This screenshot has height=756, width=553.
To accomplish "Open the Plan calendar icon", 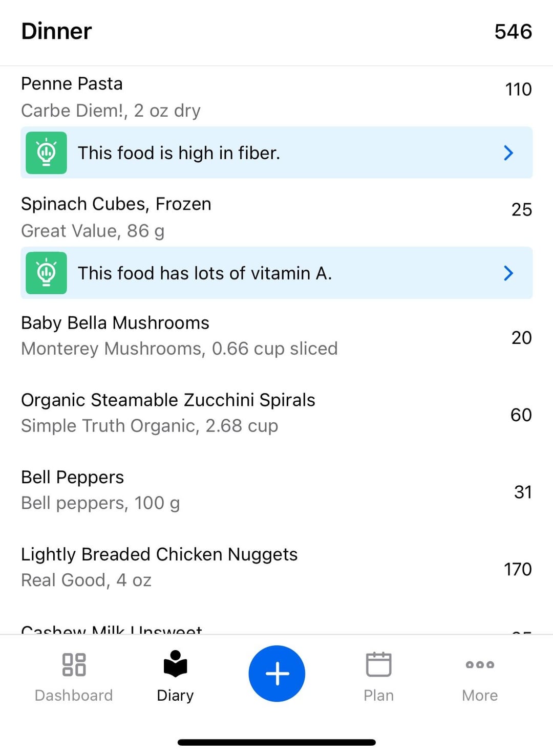I will [x=378, y=664].
